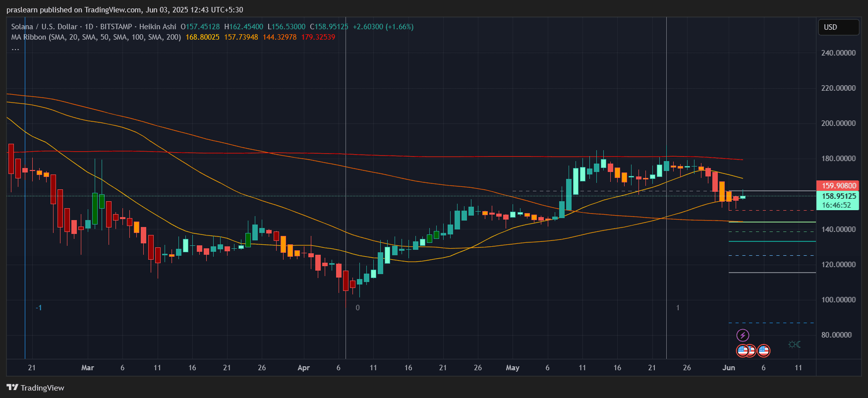Click the rightmost US flag economic event icon
The height and width of the screenshot is (398, 868).
[764, 351]
